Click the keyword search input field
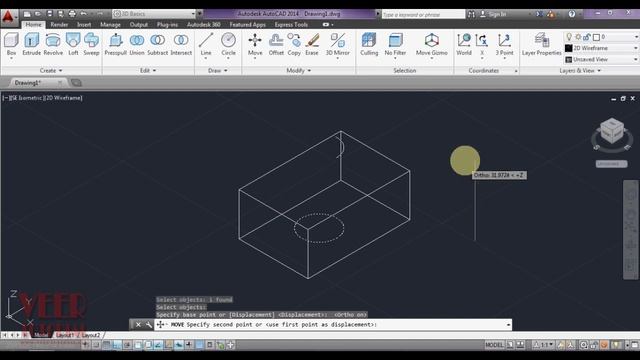Viewport: 640px width, 360px height. pyautogui.click(x=423, y=14)
